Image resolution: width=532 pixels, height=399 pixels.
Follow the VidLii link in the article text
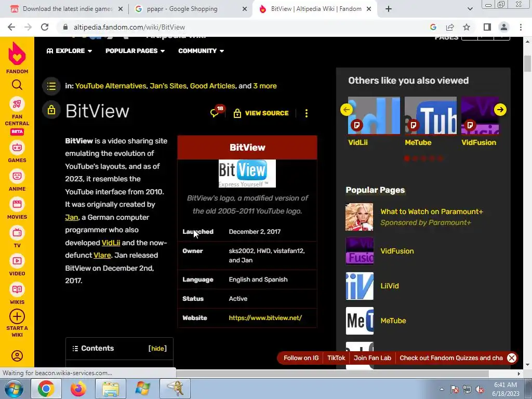pos(111,243)
